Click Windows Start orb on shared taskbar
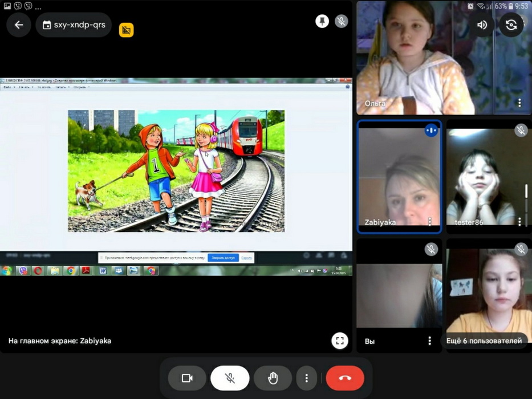Image resolution: width=532 pixels, height=399 pixels. [6, 271]
